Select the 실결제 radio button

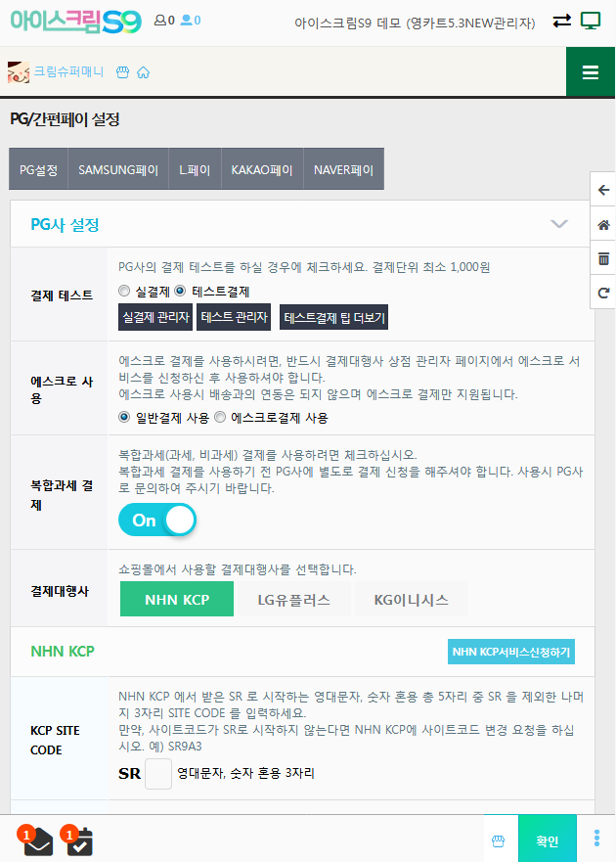(x=124, y=291)
